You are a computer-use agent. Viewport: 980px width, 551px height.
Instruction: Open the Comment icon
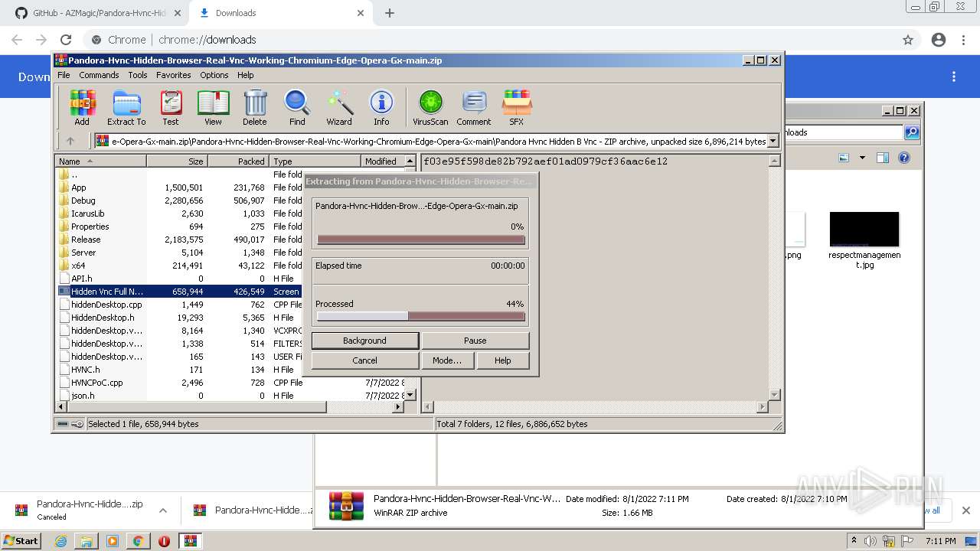point(474,107)
